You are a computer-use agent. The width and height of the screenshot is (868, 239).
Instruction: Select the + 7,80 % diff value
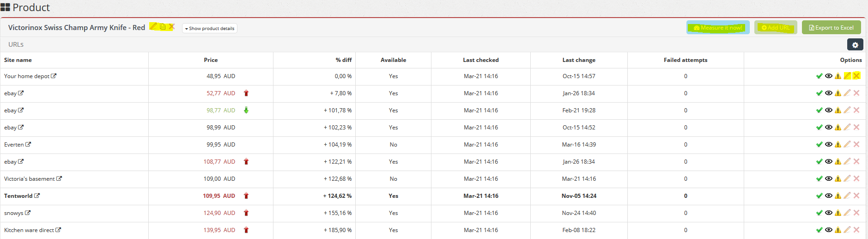point(341,93)
